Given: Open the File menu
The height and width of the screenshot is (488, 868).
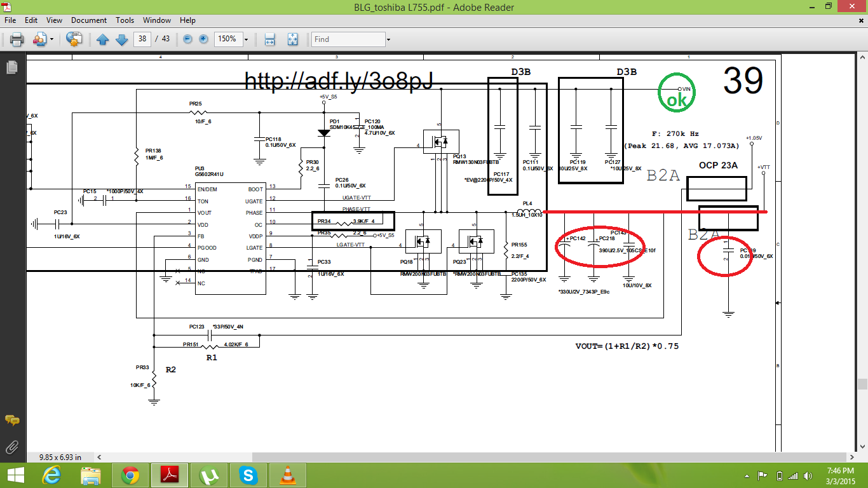Looking at the screenshot, I should (10, 20).
